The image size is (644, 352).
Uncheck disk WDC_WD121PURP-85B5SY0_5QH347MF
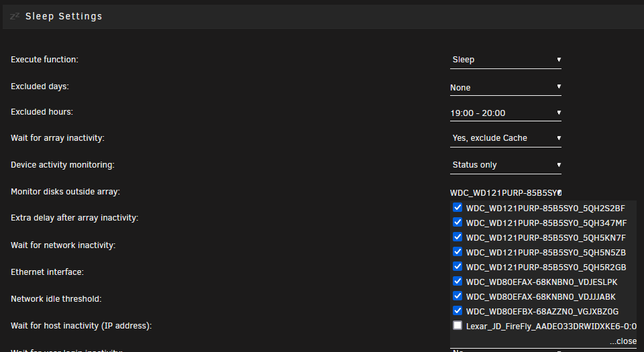[x=457, y=222]
